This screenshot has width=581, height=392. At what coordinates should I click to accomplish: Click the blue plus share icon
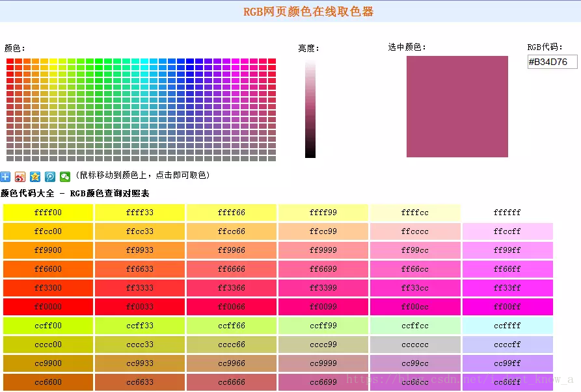coord(5,177)
